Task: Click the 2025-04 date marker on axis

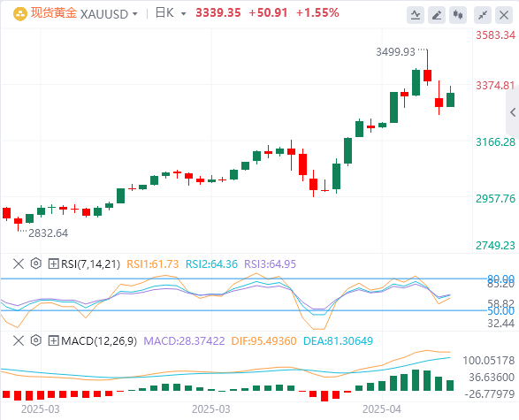Action: 382,409
